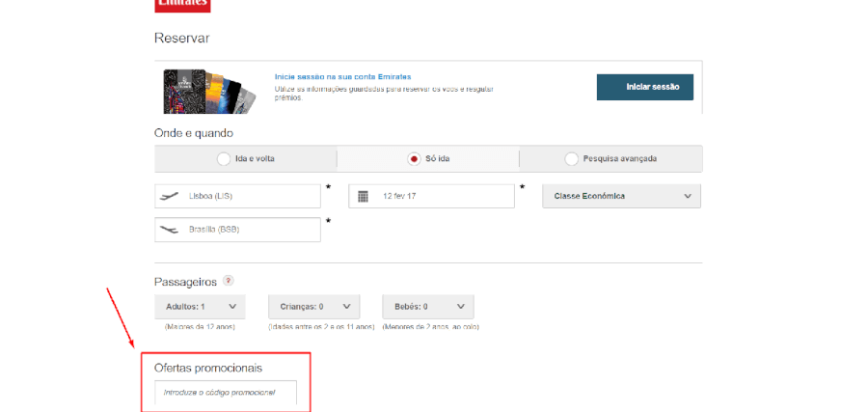Open the Classe Económica dropdown

[622, 196]
